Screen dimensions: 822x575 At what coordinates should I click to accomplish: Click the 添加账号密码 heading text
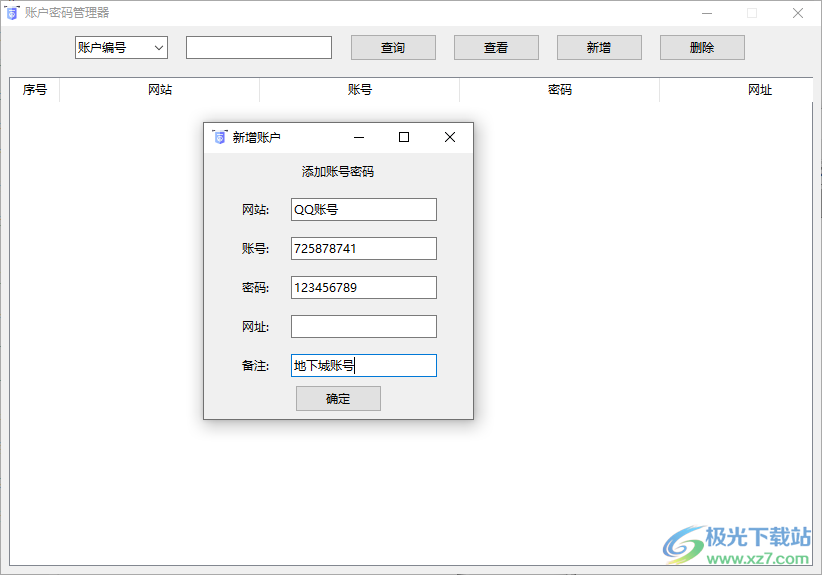[x=338, y=171]
